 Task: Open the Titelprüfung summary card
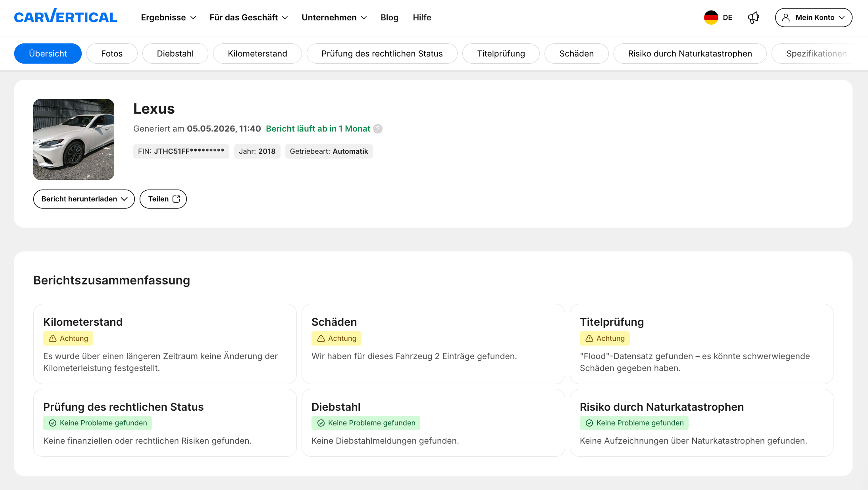(701, 344)
